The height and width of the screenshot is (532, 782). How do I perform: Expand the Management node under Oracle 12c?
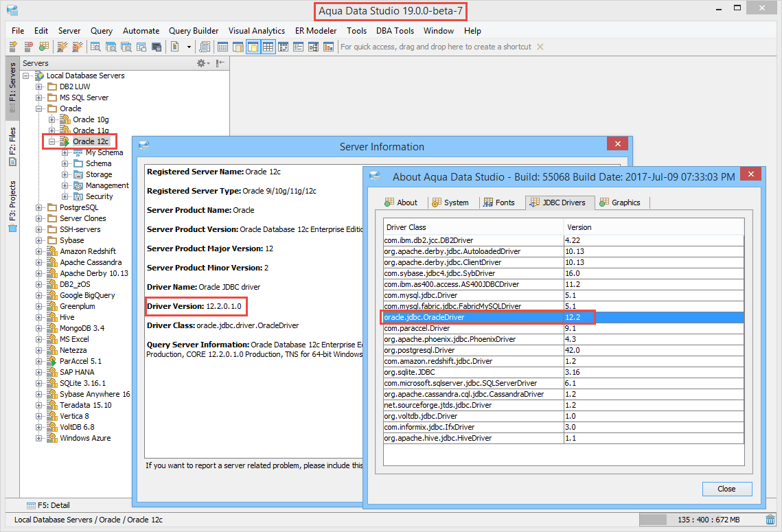coord(65,185)
